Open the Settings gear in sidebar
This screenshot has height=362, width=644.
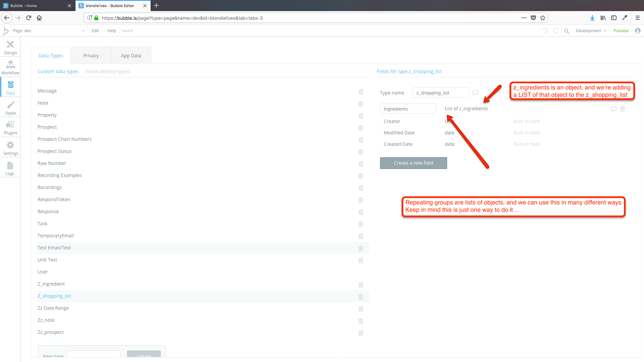[10, 148]
